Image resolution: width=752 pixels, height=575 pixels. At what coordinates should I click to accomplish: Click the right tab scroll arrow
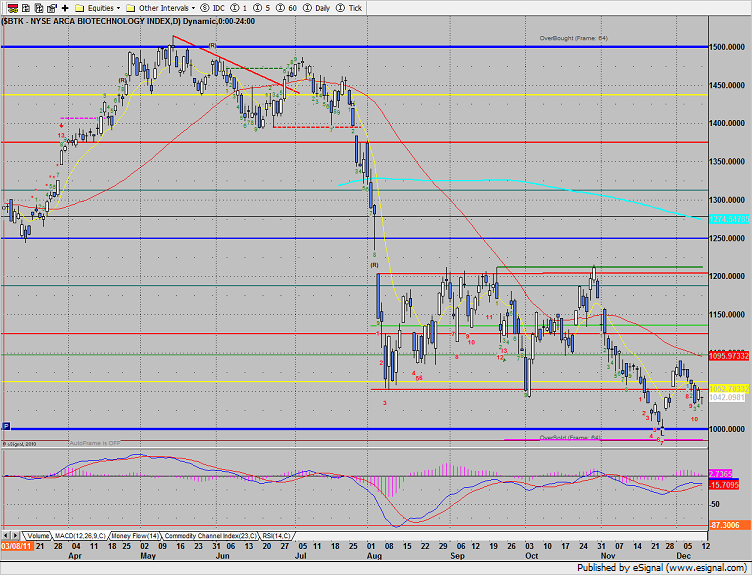(15, 535)
